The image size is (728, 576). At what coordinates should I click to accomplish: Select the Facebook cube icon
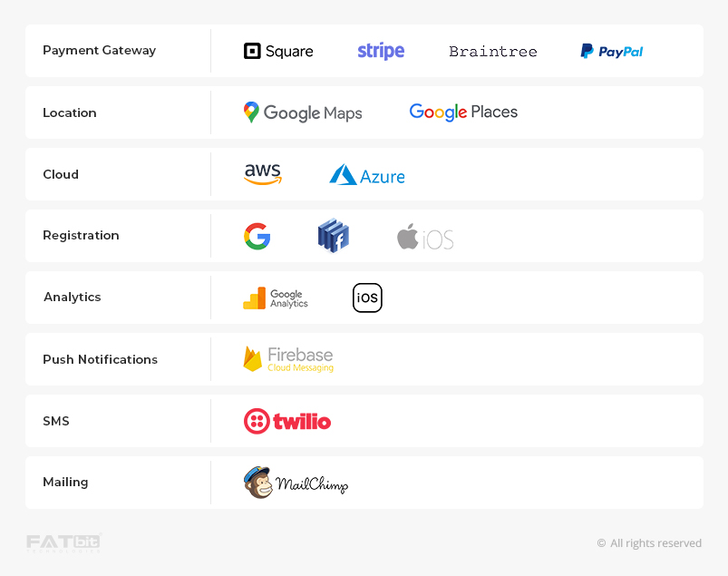point(334,236)
